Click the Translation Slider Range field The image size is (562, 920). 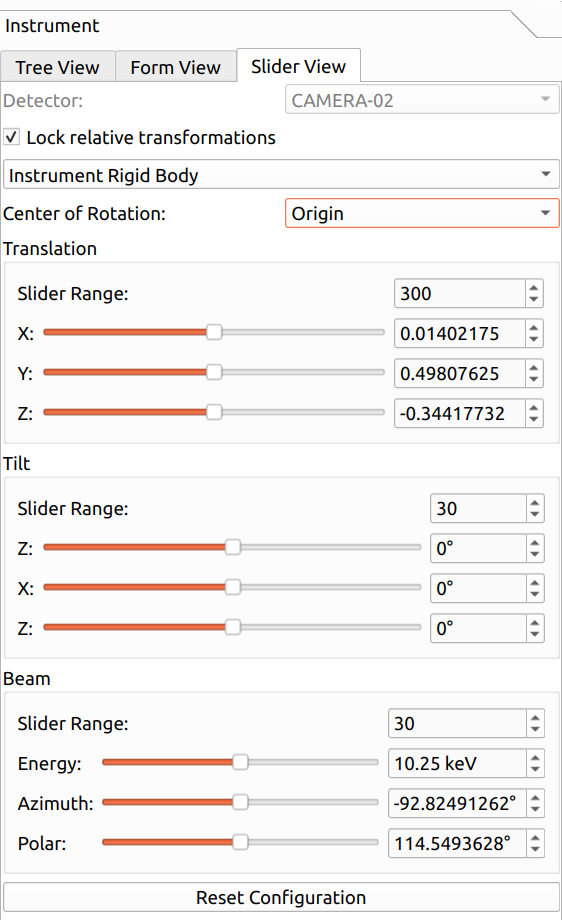[x=459, y=293]
